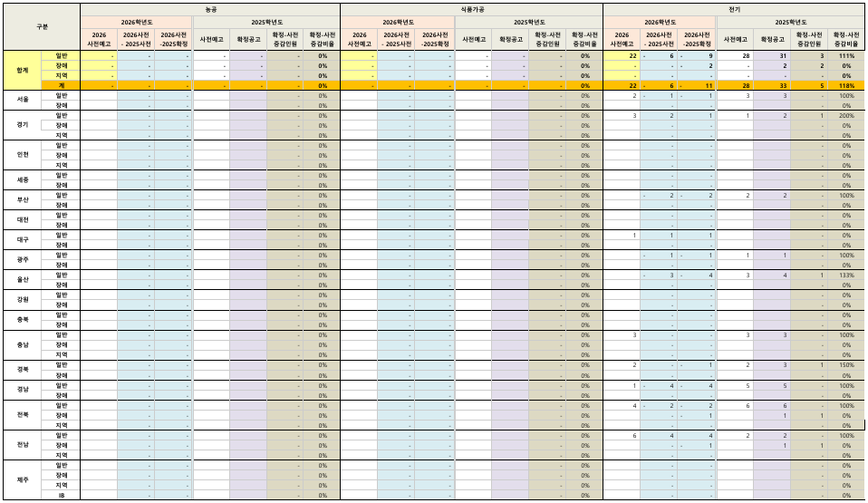This screenshot has height=503, width=868.
Task: Click the 200% cell in 경기 일반 row
Action: click(846, 116)
